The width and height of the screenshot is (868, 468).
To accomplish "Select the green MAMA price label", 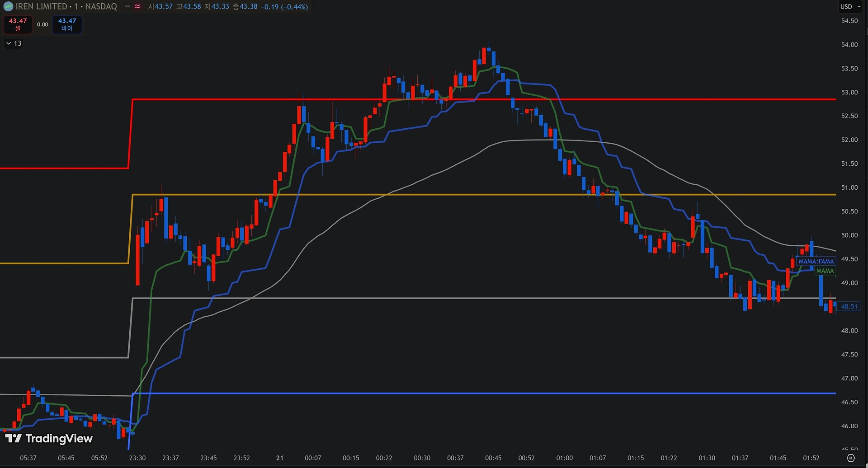I will click(x=825, y=271).
